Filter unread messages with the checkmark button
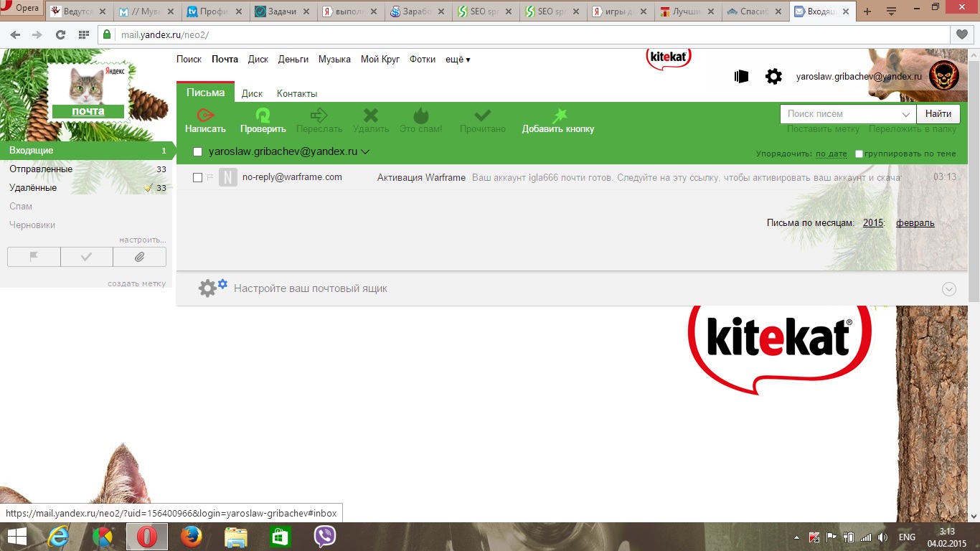The width and height of the screenshot is (980, 551). tap(87, 257)
